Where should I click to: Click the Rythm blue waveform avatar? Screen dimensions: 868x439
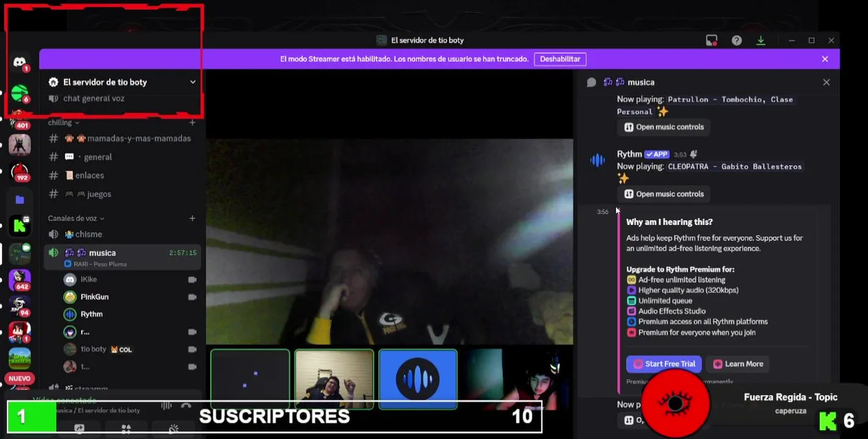[x=598, y=160]
